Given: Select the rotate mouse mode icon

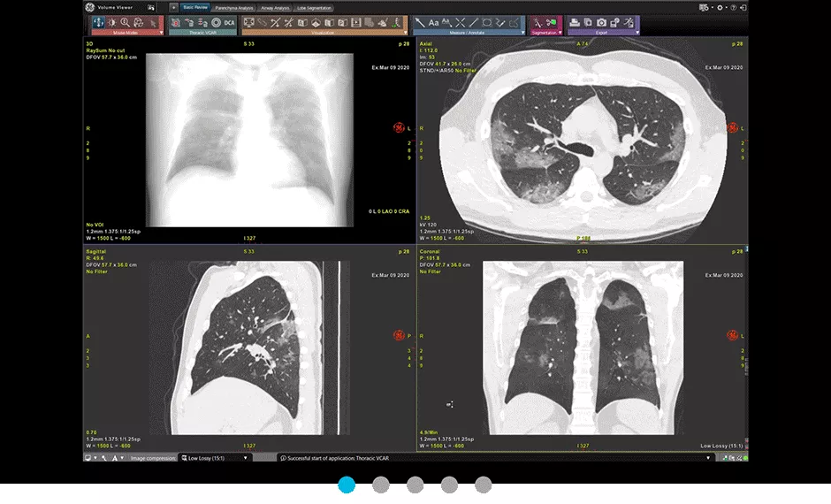Looking at the screenshot, I should point(138,22).
